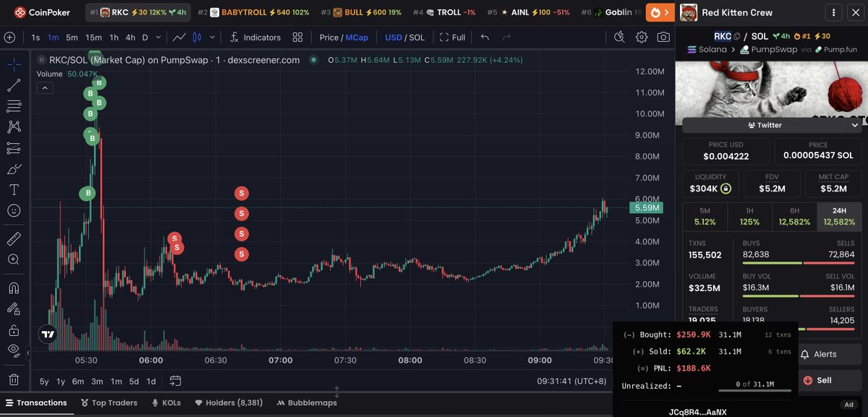Open the chart settings gear

pos(642,38)
